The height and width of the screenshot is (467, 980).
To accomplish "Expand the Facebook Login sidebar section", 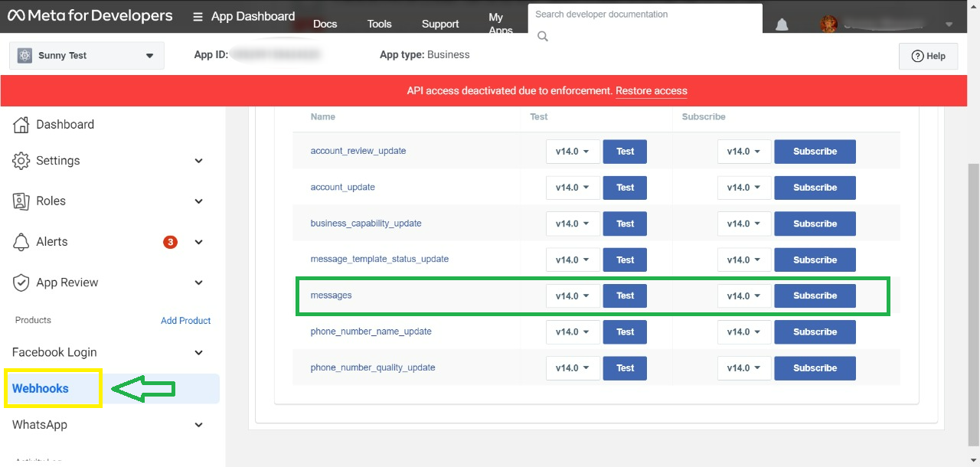I will click(198, 353).
